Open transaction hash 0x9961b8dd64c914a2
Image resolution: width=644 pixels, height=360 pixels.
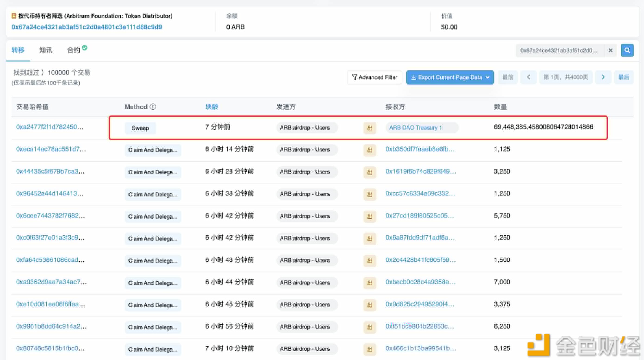(51, 326)
